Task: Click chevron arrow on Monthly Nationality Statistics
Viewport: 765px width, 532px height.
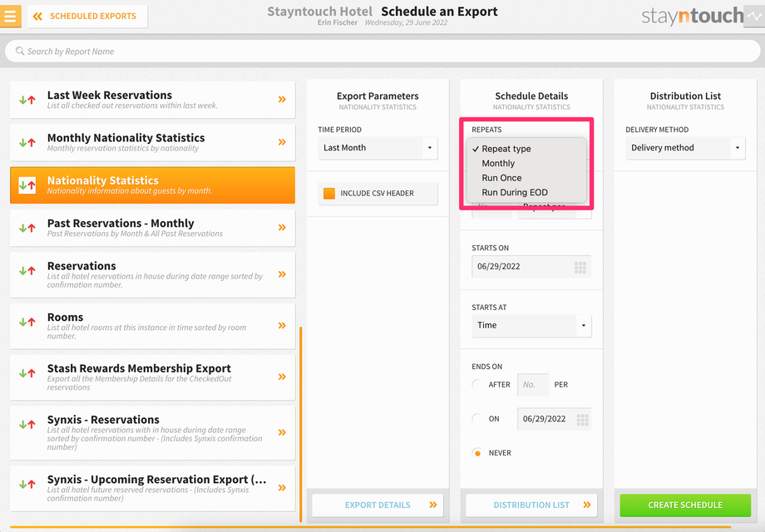Action: (282, 142)
